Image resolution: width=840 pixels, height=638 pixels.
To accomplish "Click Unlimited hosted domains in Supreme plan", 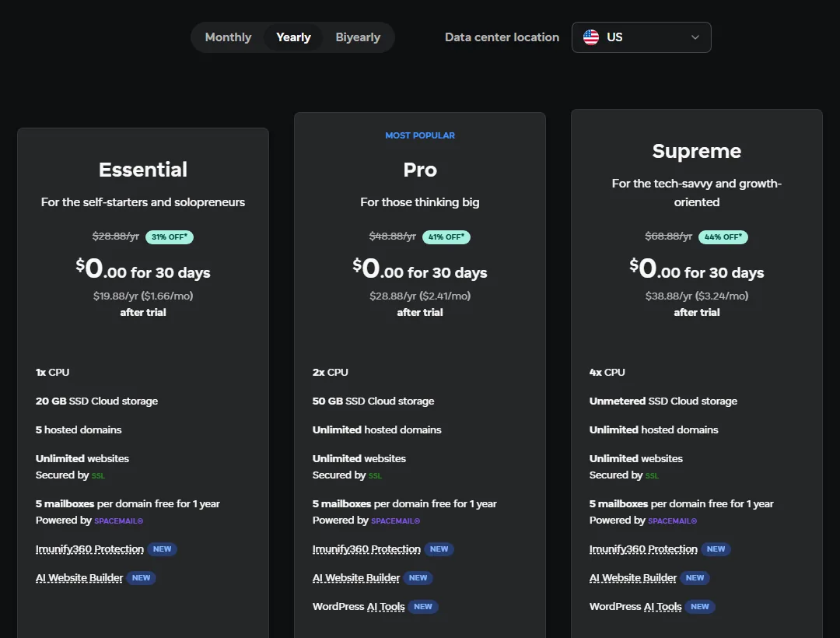I will click(653, 429).
